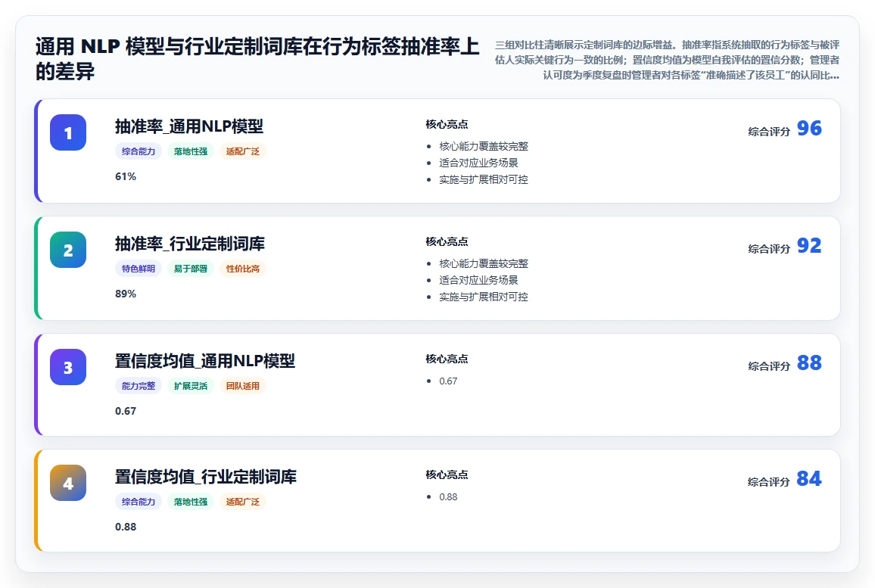The height and width of the screenshot is (588, 875).
Task: Click 核心能力覆盖较完整 bullet in card 2
Action: point(483,263)
